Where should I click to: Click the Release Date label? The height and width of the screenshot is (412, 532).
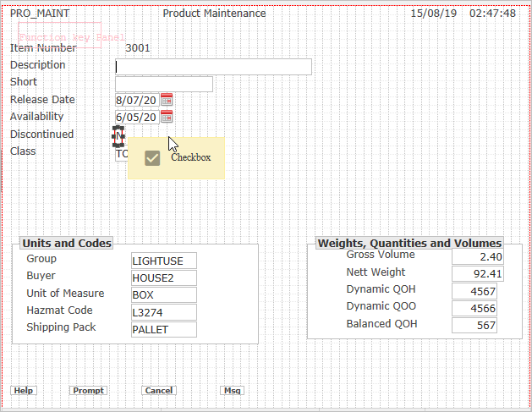(42, 100)
